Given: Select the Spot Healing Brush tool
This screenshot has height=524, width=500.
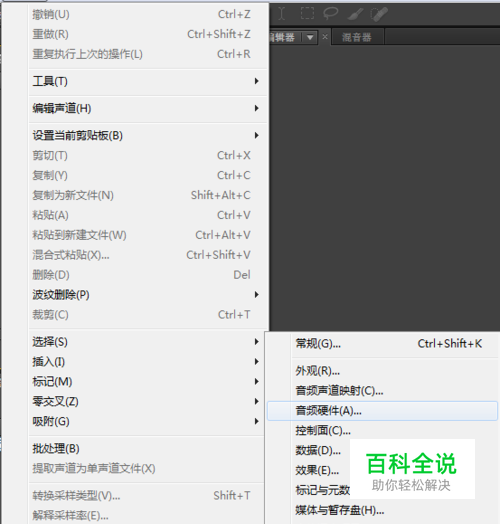Looking at the screenshot, I should 379,14.
